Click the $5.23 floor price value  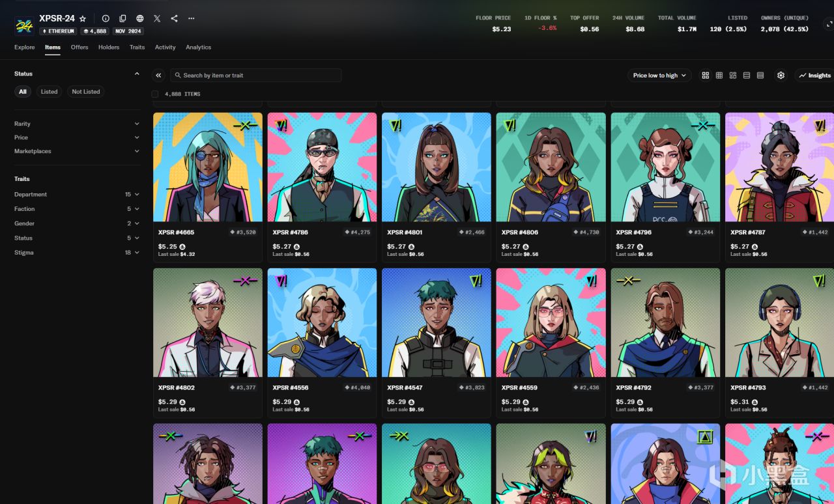point(502,29)
